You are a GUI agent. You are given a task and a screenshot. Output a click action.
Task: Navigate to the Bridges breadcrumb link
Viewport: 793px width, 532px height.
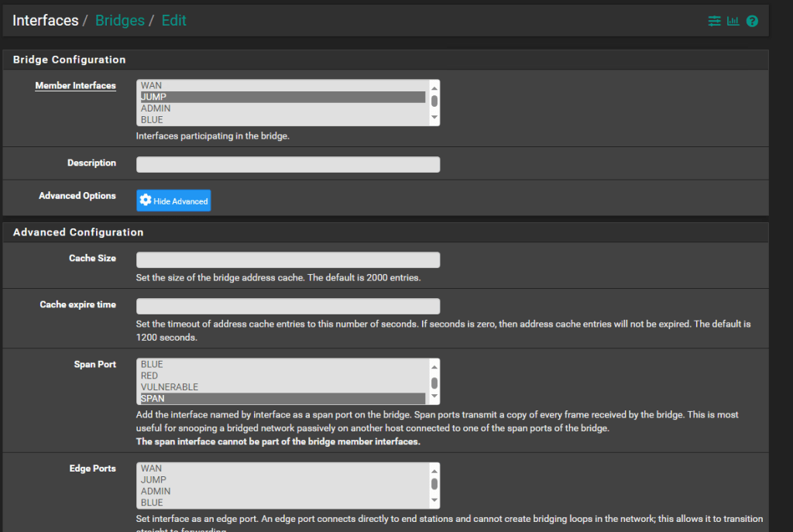(119, 20)
